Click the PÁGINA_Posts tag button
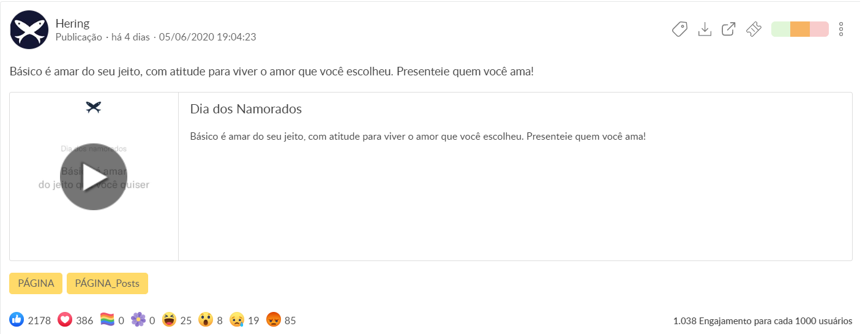Image resolution: width=868 pixels, height=334 pixels. point(107,283)
